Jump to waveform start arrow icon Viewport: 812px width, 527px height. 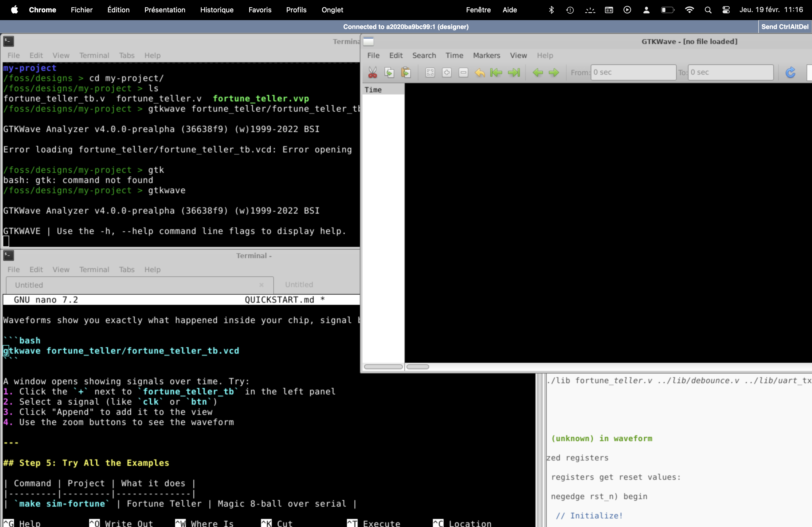[x=496, y=72]
